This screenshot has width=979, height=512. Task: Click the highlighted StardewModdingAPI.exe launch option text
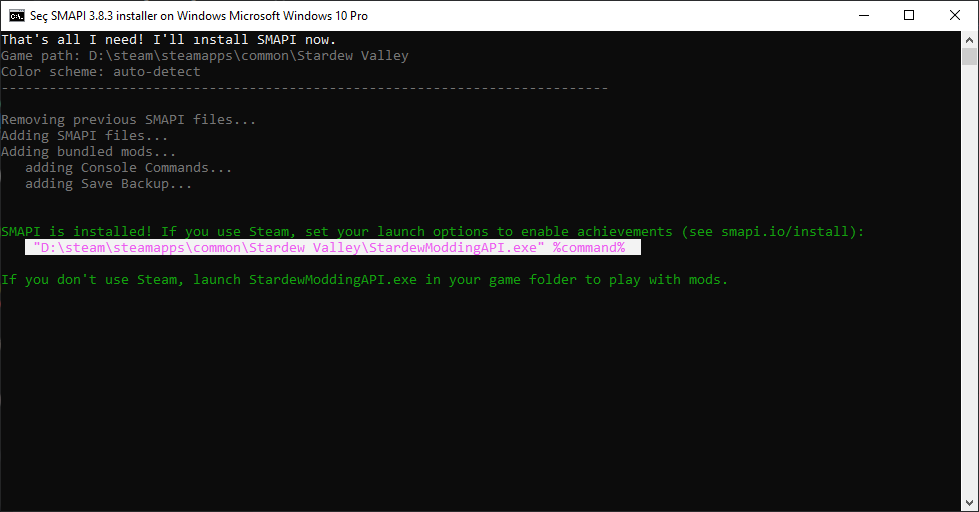pyautogui.click(x=333, y=247)
